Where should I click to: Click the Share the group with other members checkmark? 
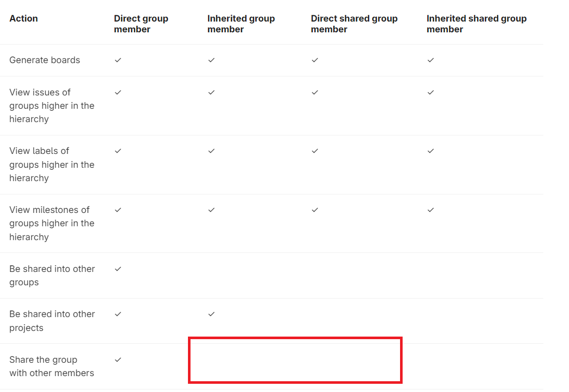(x=118, y=360)
